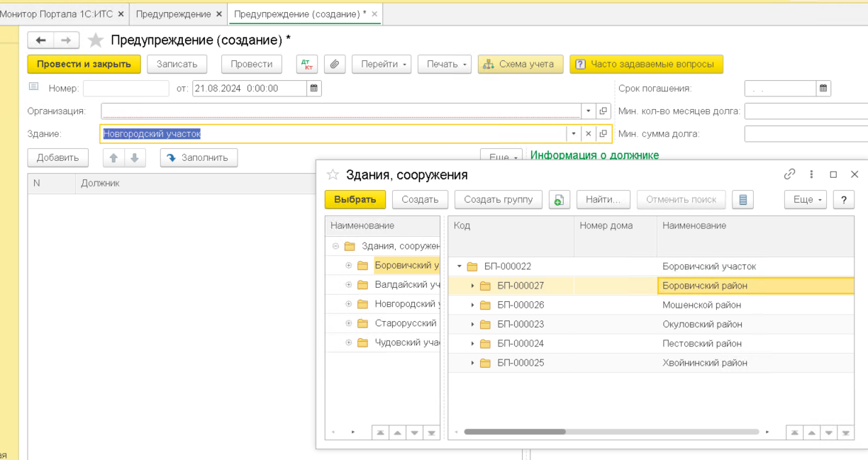Viewport: 868px width, 460px height.
Task: Expand the БП-000026 Мошенской район row
Action: 473,305
